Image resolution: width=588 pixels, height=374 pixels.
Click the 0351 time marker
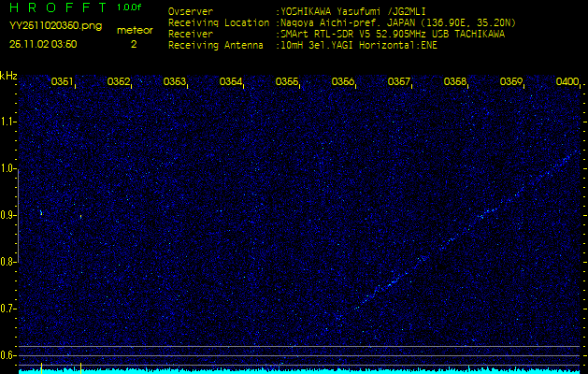tap(63, 82)
